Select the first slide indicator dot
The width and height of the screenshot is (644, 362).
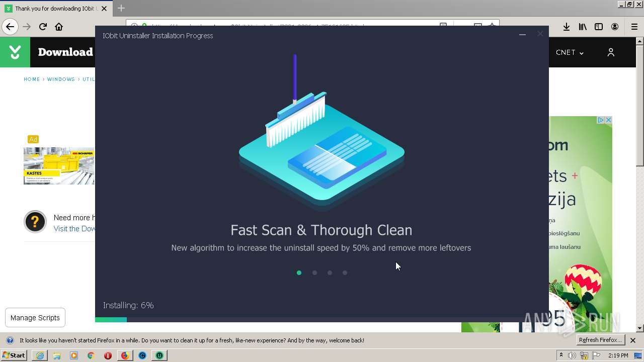pos(299,273)
